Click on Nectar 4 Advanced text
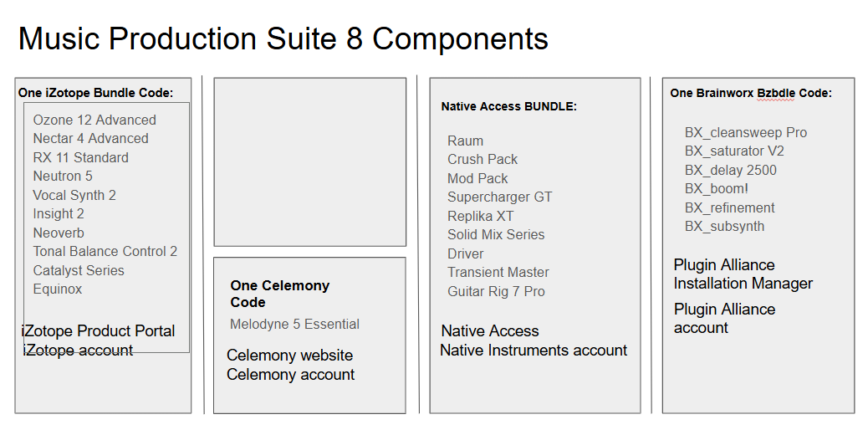 coord(90,139)
